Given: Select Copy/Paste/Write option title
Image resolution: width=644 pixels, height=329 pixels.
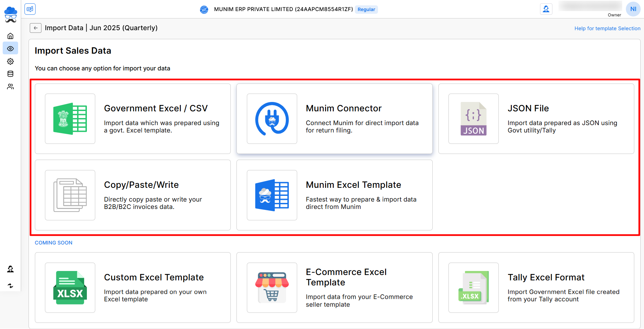Looking at the screenshot, I should [141, 185].
